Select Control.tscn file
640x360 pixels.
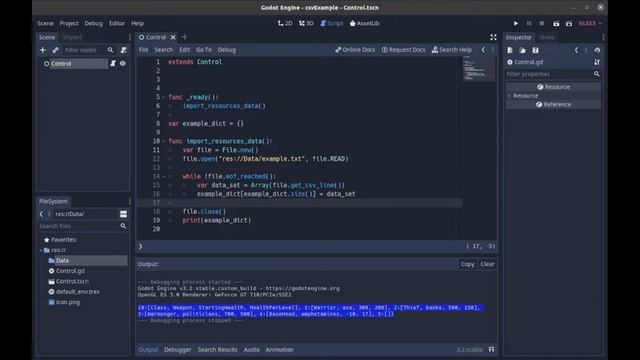[x=72, y=281]
